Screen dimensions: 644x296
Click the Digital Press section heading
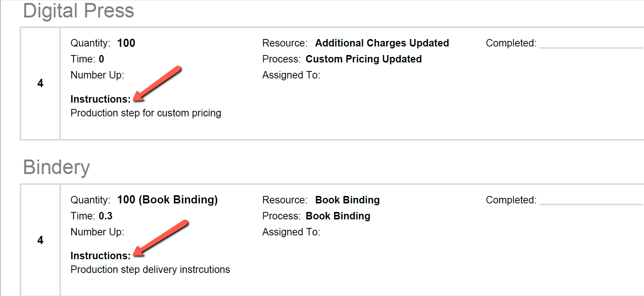pyautogui.click(x=78, y=10)
